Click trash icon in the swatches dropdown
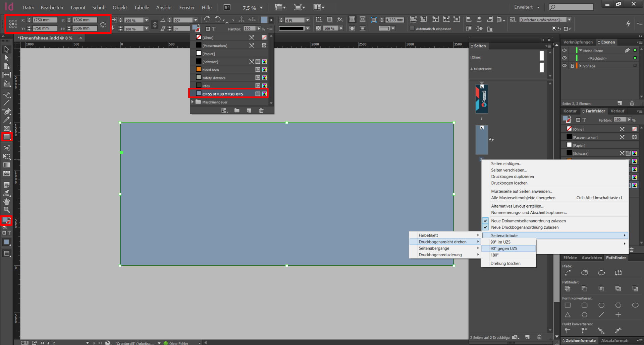Screen dimensions: 644x345 click(x=261, y=111)
